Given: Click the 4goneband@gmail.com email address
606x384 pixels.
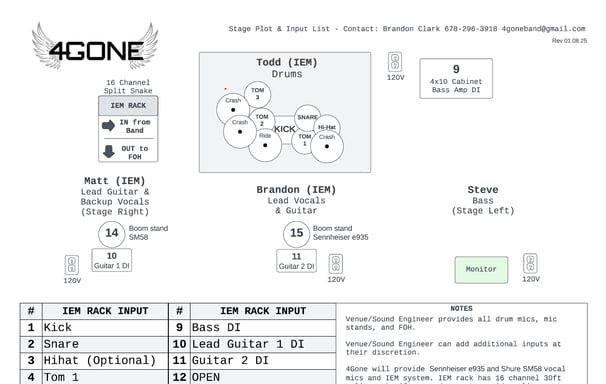Looking at the screenshot, I should click(x=543, y=29).
